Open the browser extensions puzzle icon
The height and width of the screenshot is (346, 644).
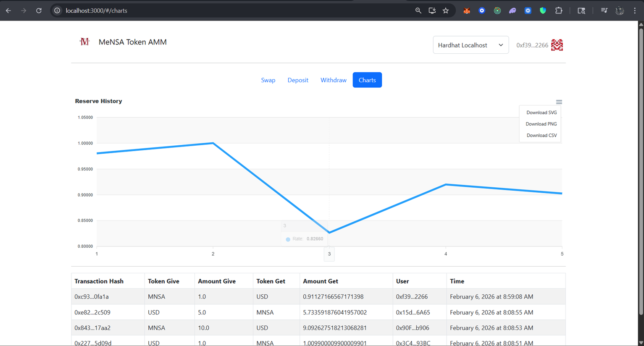click(558, 11)
